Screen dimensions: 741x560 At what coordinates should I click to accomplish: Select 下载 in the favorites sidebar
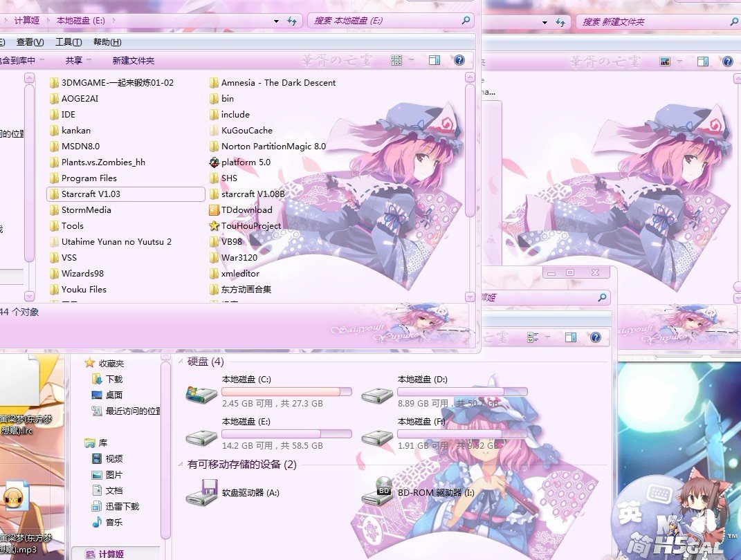click(x=108, y=379)
